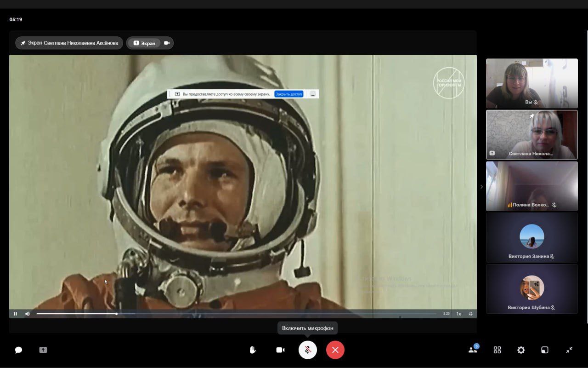The height and width of the screenshot is (368, 588).
Task: Seek on the video progress bar
Action: [237, 314]
